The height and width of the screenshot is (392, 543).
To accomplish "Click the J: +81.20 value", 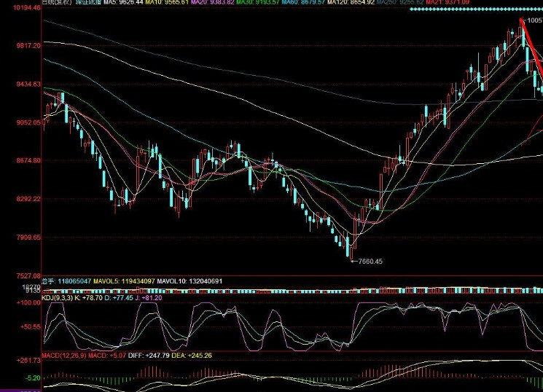I will coord(148,298).
